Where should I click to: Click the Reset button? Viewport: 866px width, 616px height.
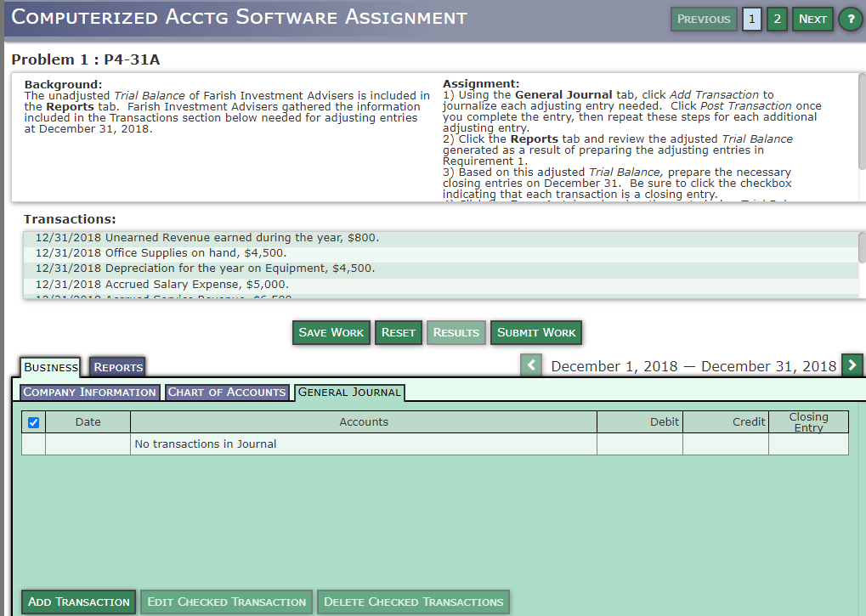(x=398, y=332)
